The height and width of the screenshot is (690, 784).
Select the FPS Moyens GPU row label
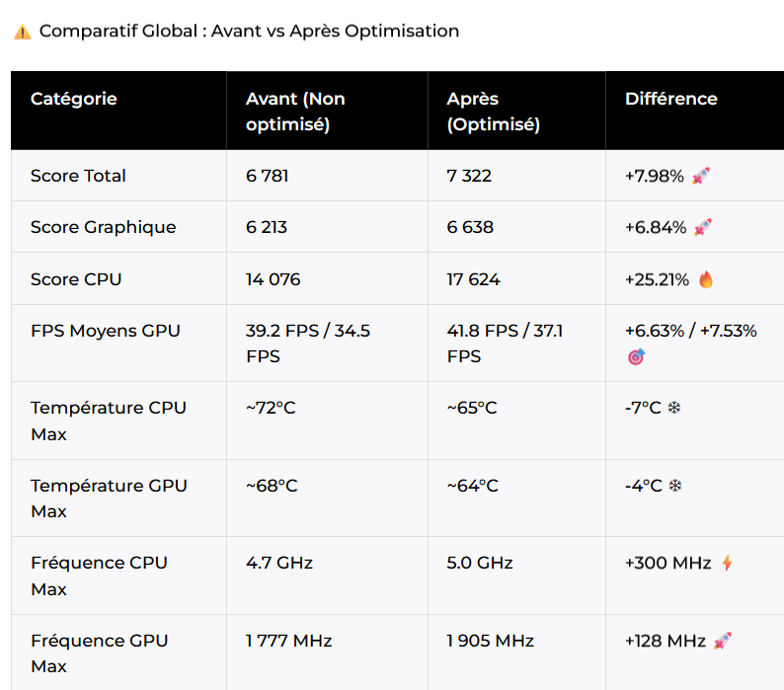[x=106, y=331]
